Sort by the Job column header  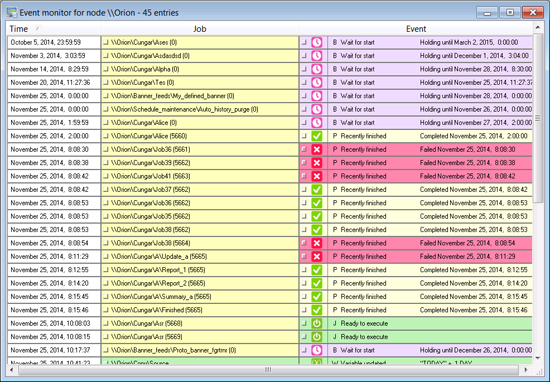(200, 29)
